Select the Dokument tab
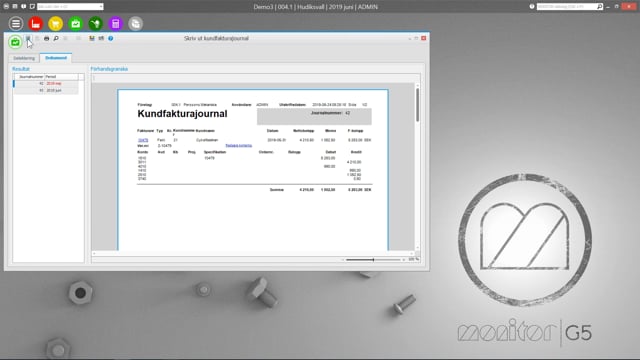Screen dimensions: 640x360 (56, 58)
